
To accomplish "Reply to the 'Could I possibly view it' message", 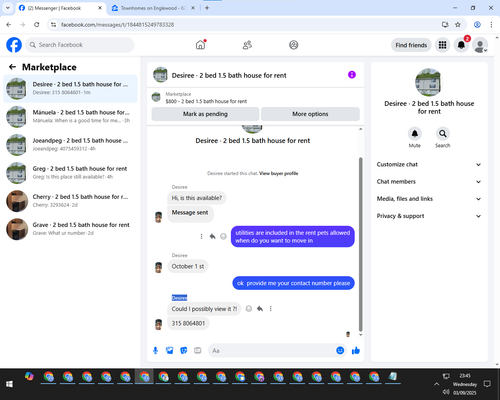I will point(260,309).
